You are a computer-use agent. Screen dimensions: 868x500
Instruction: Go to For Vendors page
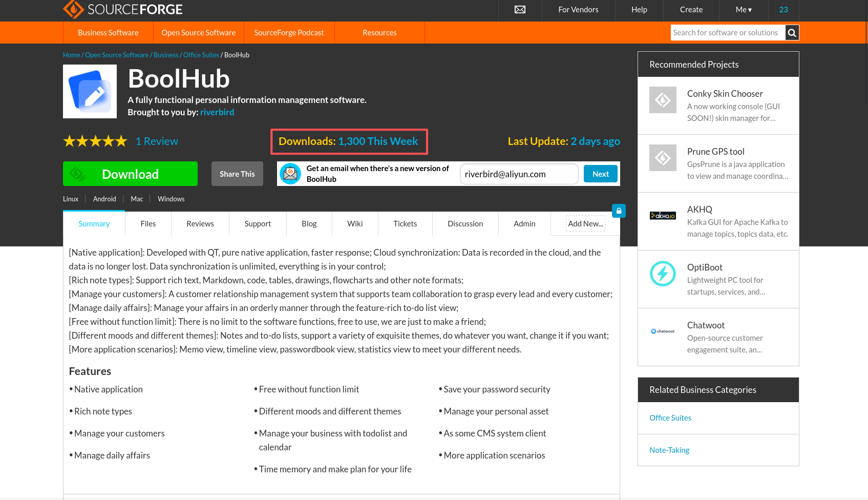pos(578,10)
